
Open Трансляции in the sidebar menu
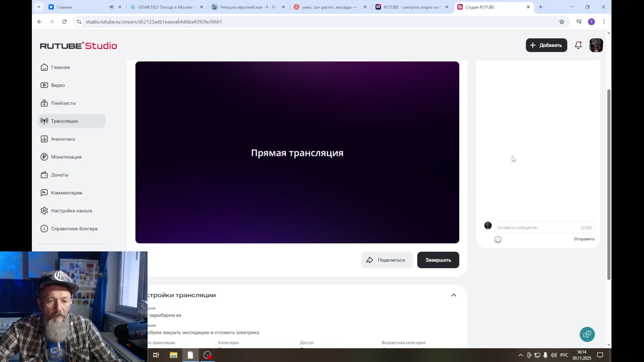64,121
